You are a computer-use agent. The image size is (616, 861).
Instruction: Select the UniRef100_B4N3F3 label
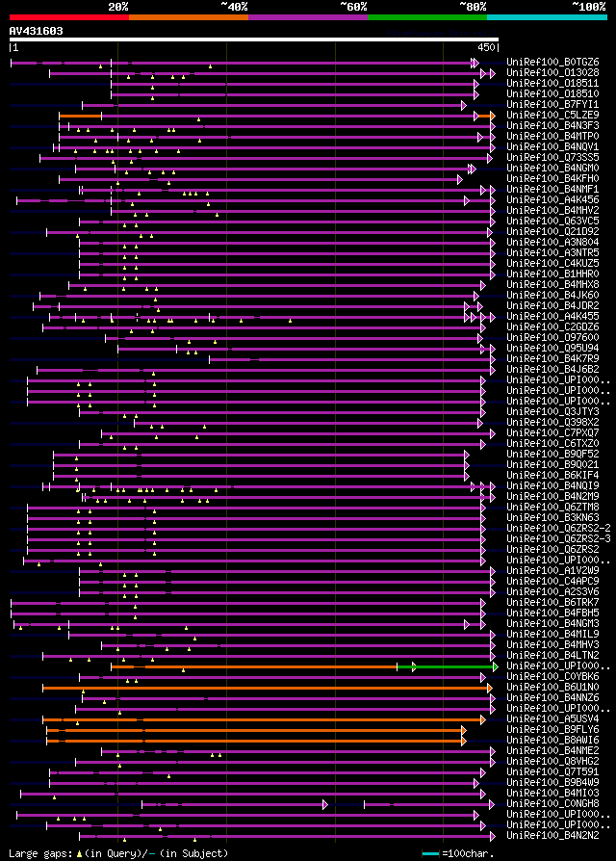tap(552, 126)
